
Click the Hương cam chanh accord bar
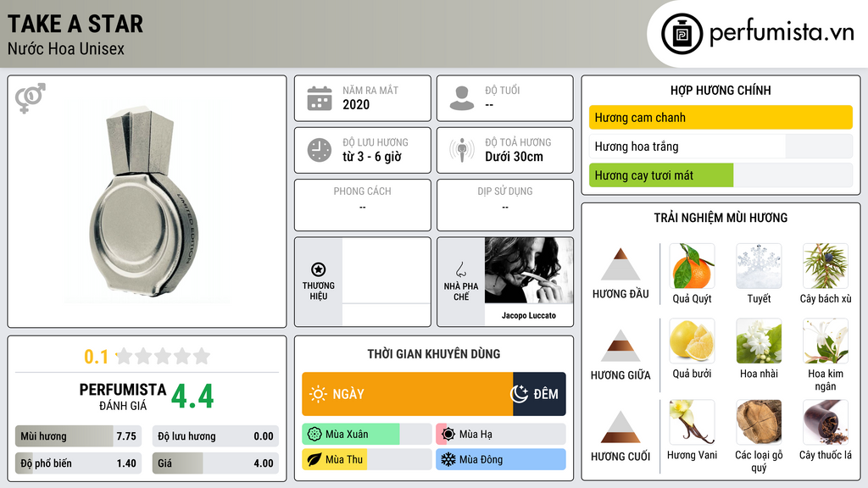click(721, 117)
